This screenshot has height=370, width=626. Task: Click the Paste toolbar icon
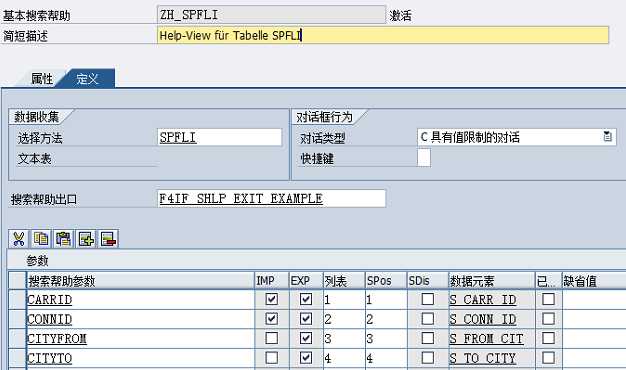click(63, 239)
